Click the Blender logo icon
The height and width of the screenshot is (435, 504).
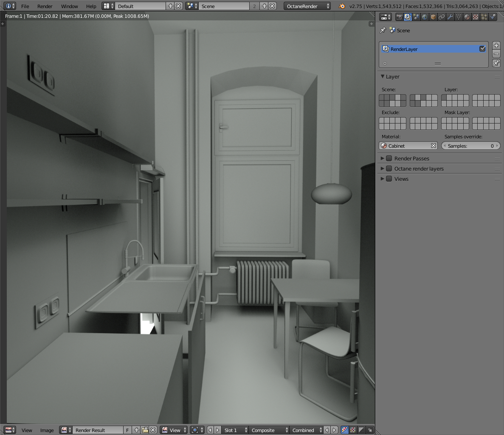[342, 6]
